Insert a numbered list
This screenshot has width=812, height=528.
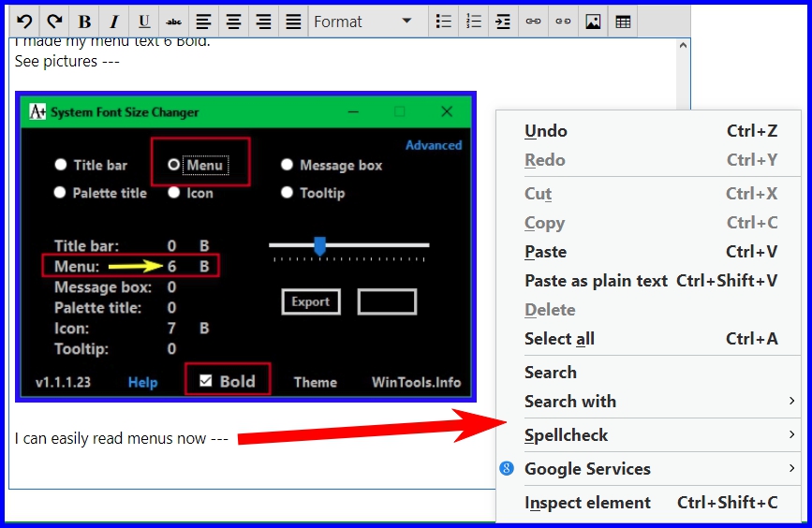(473, 22)
